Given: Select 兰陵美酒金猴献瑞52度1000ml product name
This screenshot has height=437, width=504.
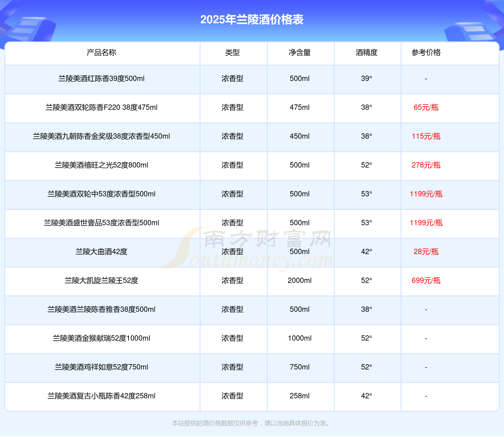Looking at the screenshot, I should tap(101, 338).
